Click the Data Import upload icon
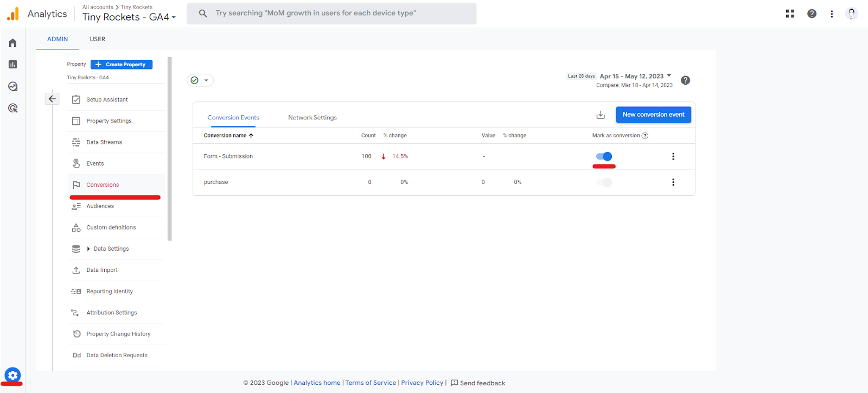This screenshot has width=868, height=393. [76, 270]
